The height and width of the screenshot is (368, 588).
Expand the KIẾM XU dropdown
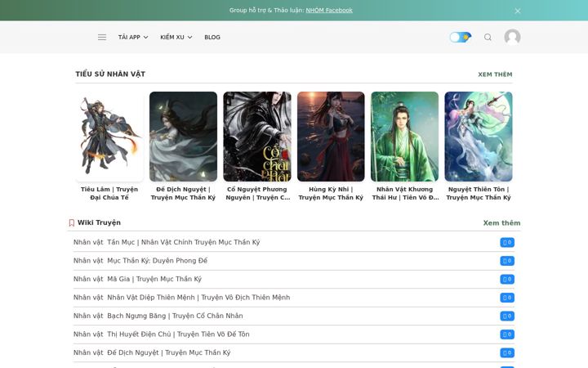tap(176, 37)
